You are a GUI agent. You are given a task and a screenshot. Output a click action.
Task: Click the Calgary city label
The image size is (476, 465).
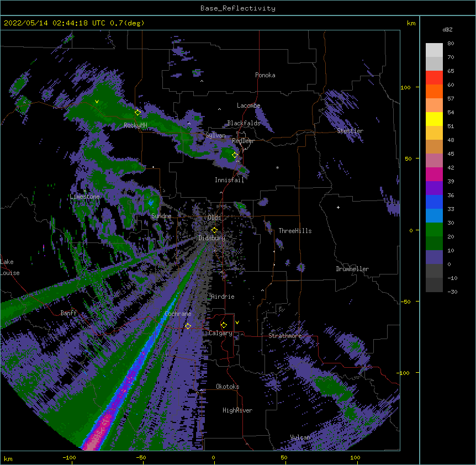pyautogui.click(x=220, y=333)
